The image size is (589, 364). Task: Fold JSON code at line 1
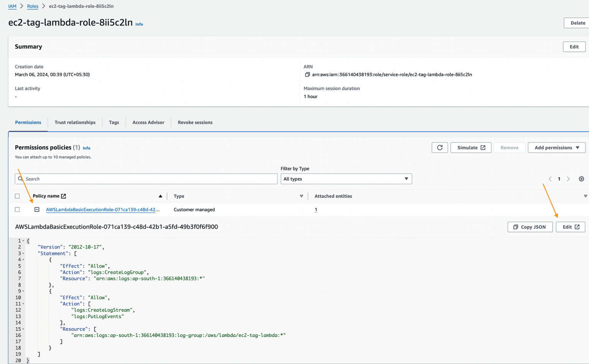(23, 241)
